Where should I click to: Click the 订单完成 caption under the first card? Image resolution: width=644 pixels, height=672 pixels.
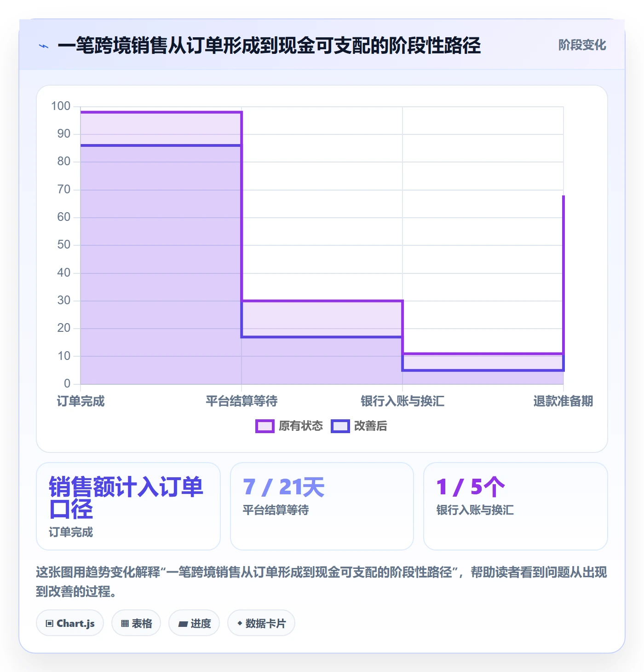click(x=71, y=533)
